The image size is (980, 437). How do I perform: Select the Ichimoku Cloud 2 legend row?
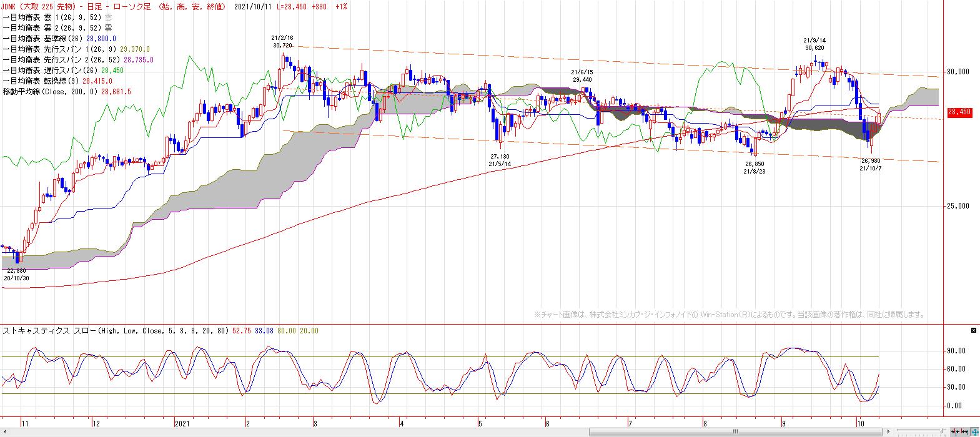[x=57, y=27]
